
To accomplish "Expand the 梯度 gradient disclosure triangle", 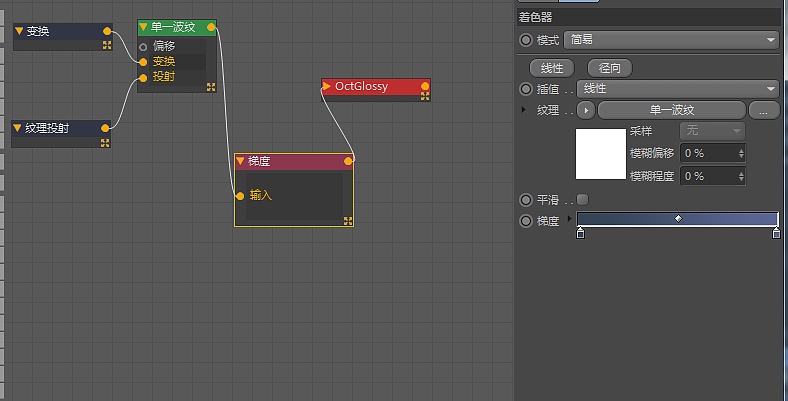I will tap(569, 219).
